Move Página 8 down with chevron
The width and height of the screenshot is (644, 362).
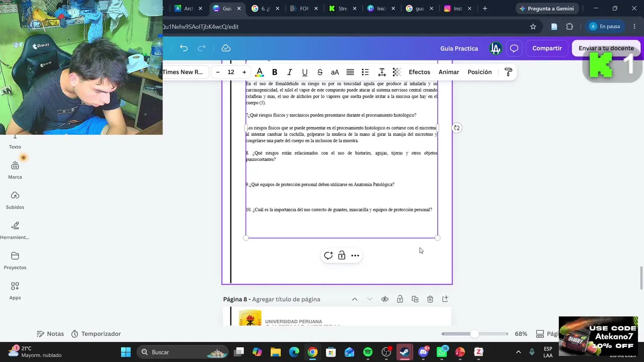(370, 299)
